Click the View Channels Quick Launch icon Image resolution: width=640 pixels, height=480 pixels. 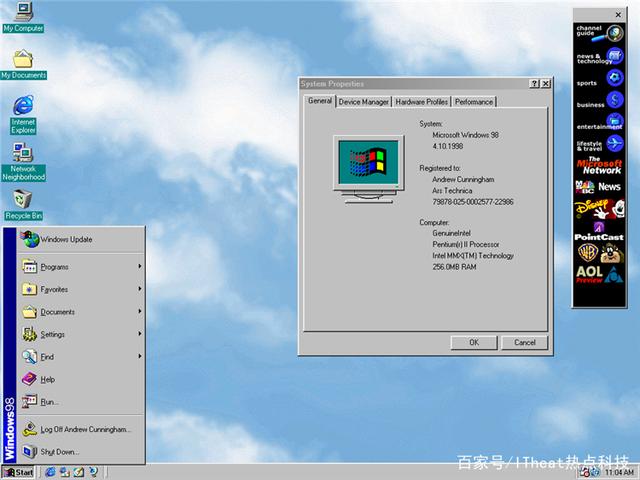click(x=93, y=472)
